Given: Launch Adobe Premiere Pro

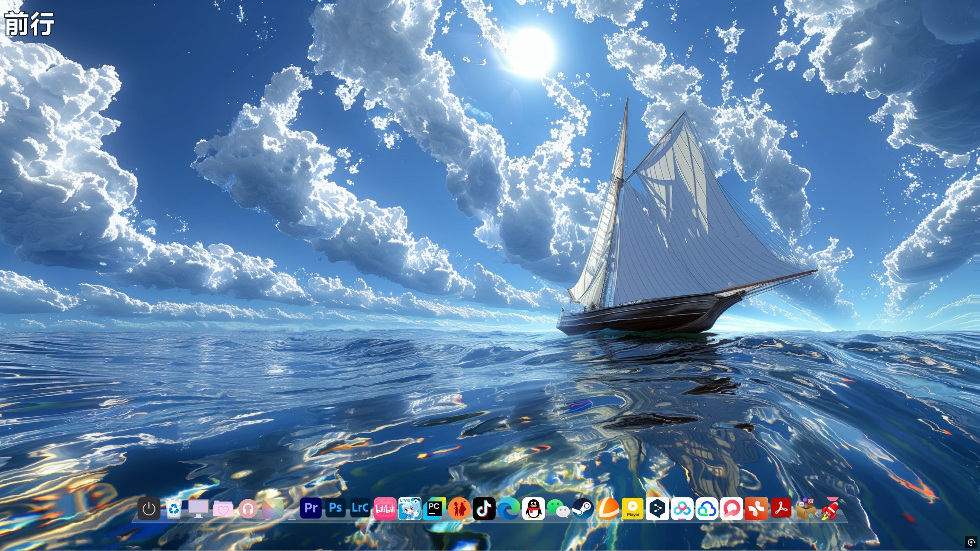Looking at the screenshot, I should point(310,508).
